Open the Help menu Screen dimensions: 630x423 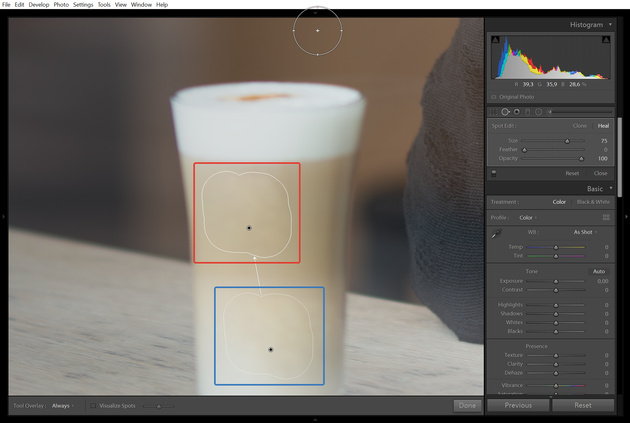[x=162, y=5]
